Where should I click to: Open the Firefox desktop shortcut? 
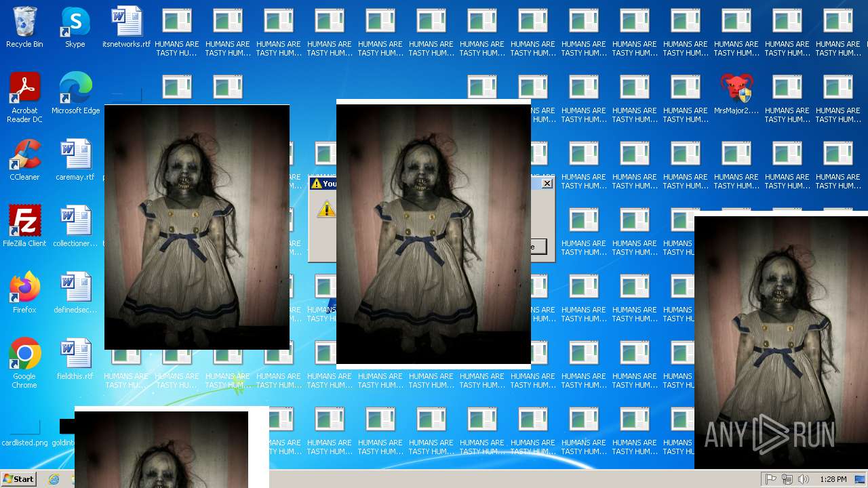click(x=24, y=293)
